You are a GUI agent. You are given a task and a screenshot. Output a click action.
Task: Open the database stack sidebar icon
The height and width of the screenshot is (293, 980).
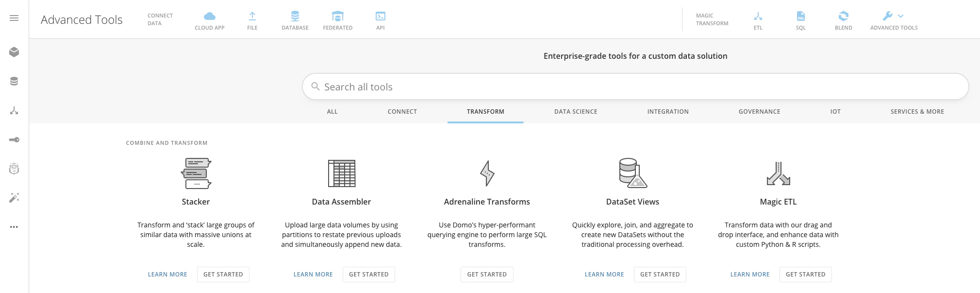[x=14, y=81]
